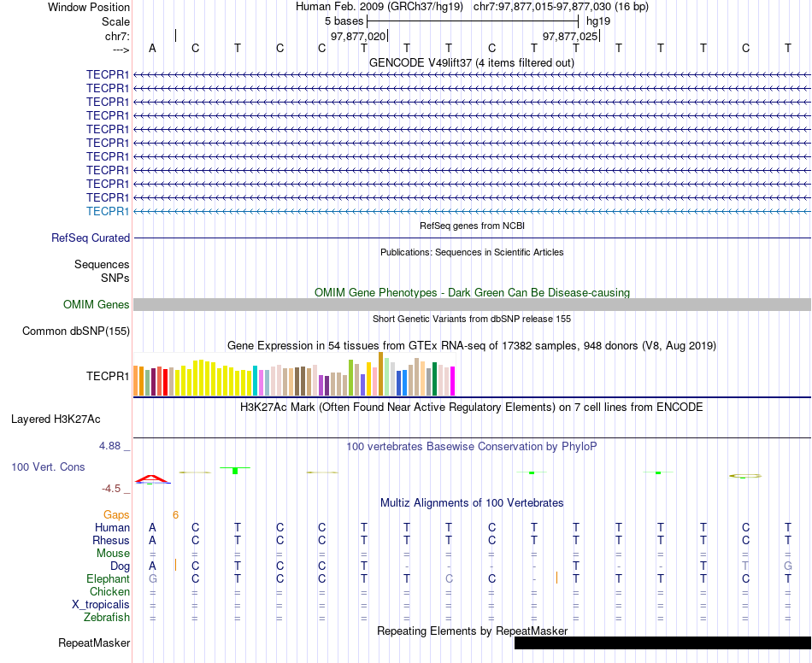Image resolution: width=812 pixels, height=663 pixels.
Task: Click the 4.88 PhyloP upper scale value
Action: pos(109,446)
